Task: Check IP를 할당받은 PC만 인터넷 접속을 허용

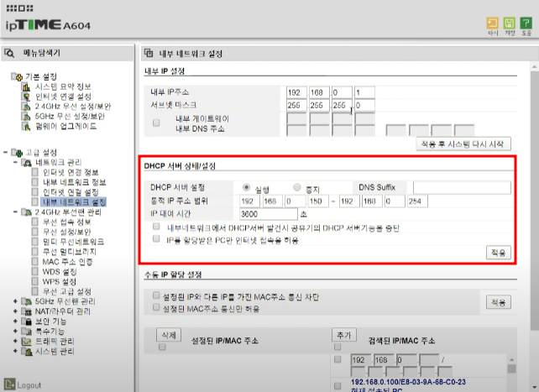Action: click(156, 238)
